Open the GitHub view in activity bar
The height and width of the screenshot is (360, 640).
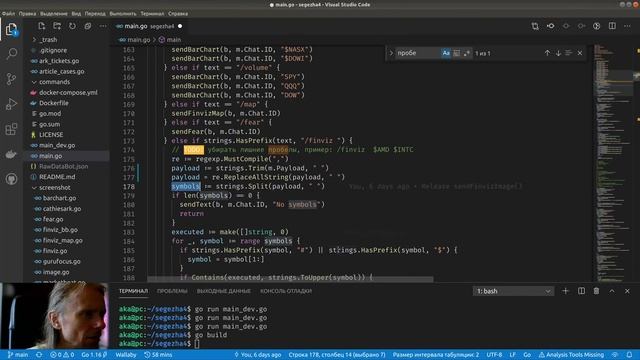(11, 179)
